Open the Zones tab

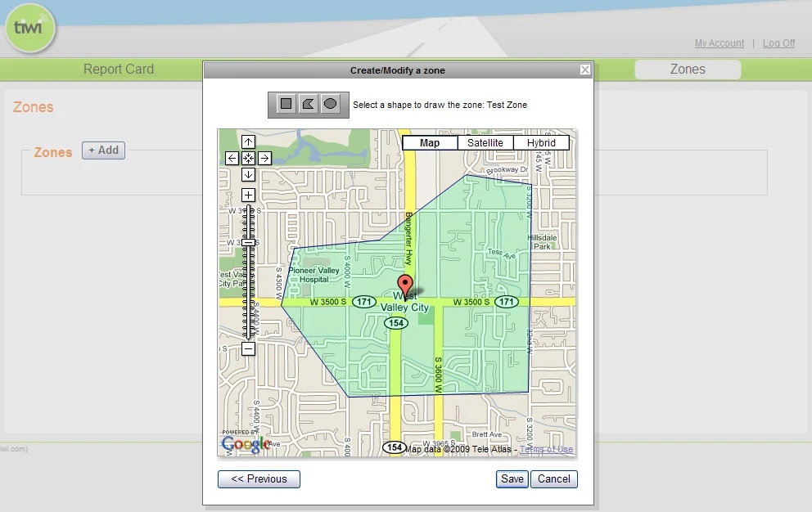point(688,70)
